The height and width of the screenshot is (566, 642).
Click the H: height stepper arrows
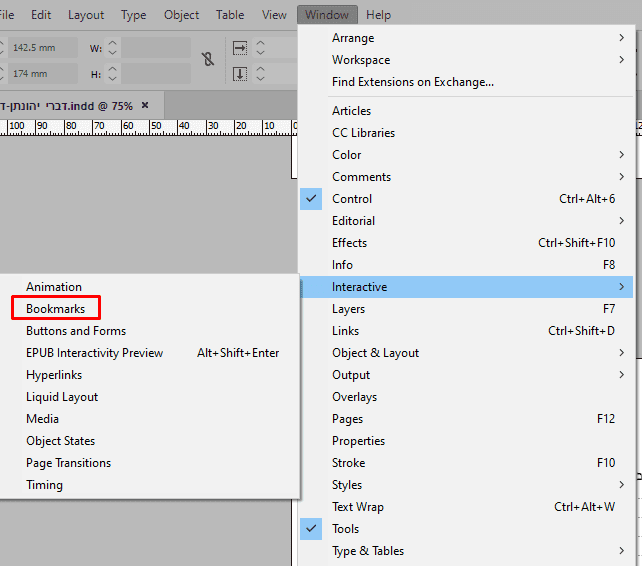113,74
